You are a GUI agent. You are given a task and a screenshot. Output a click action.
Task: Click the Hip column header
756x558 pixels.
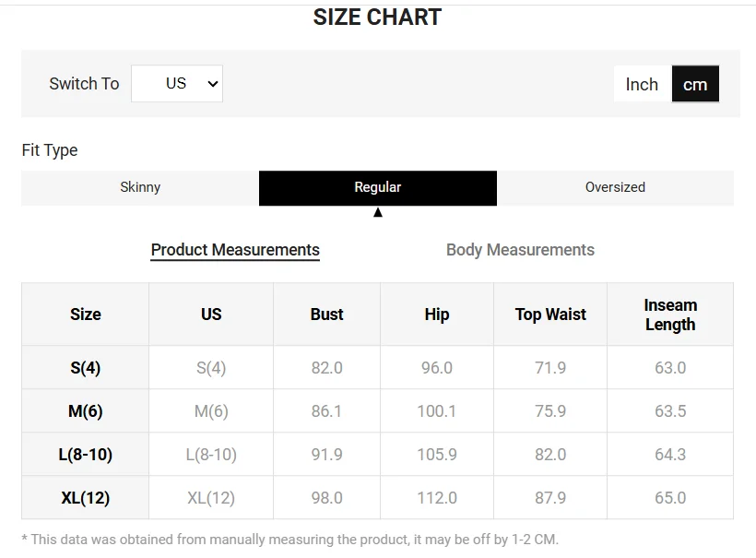[x=437, y=315]
